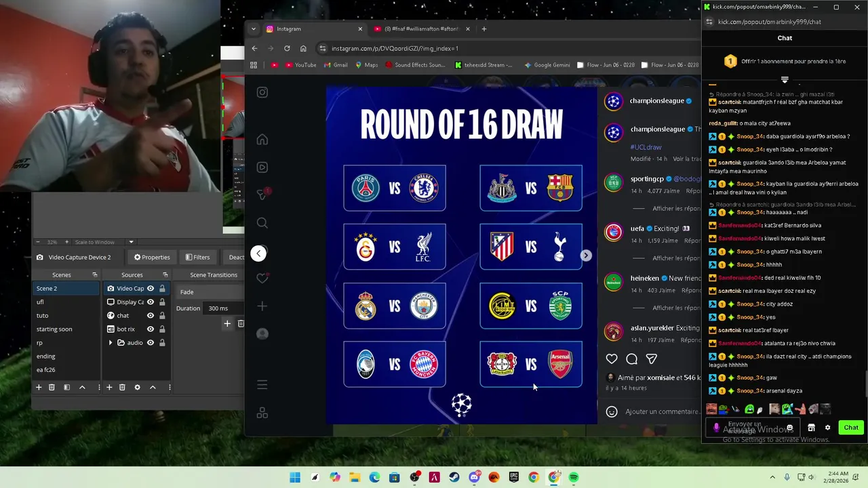Hide the chat source
The width and height of the screenshot is (868, 488).
pos(151,316)
